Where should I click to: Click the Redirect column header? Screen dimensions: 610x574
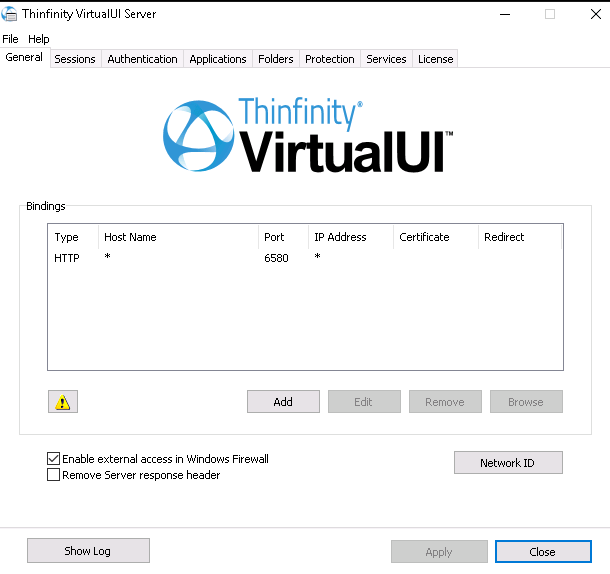point(520,237)
